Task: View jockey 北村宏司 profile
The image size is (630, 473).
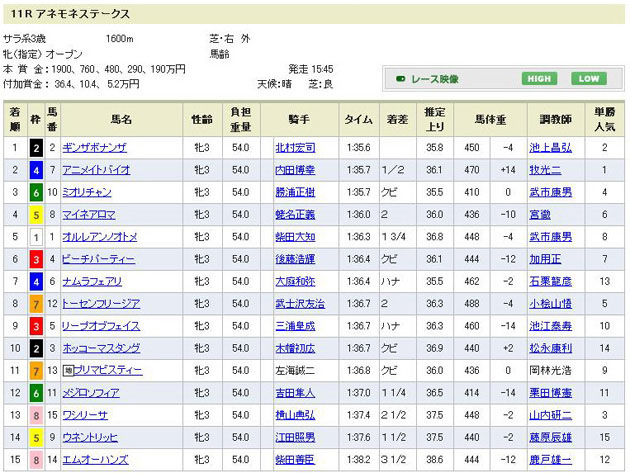Action: [x=295, y=148]
